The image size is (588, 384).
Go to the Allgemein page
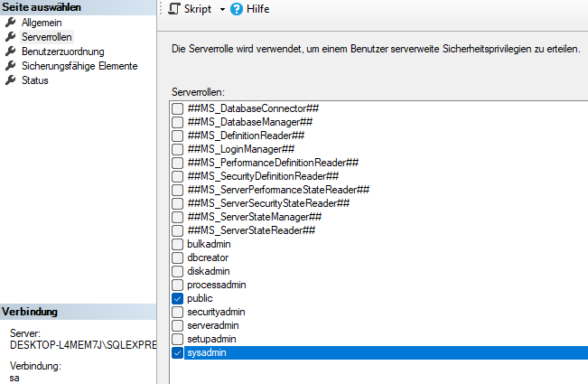(x=42, y=23)
